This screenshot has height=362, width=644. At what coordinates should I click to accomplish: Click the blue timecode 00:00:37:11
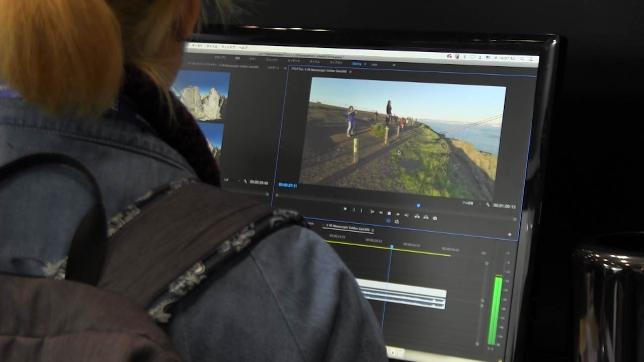point(288,186)
